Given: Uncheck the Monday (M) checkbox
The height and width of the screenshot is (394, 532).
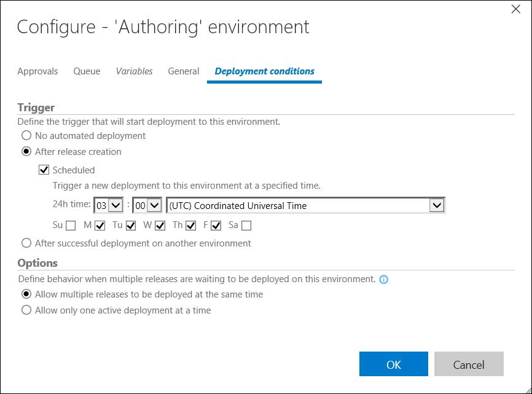Looking at the screenshot, I should coord(100,226).
